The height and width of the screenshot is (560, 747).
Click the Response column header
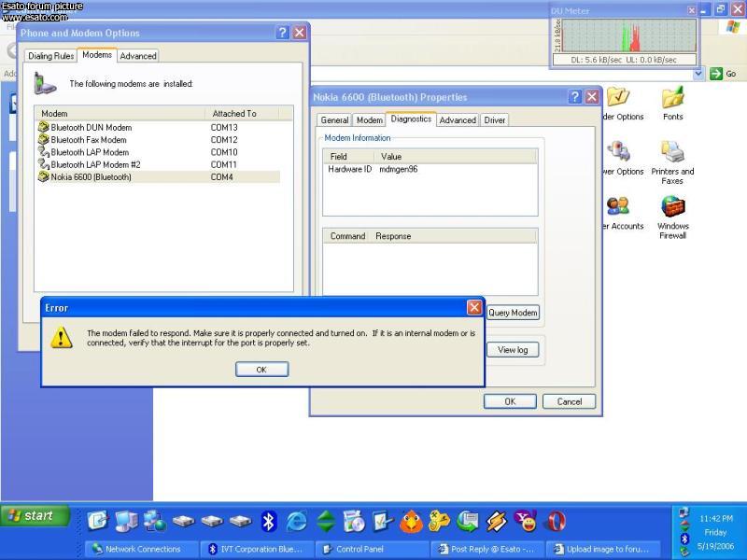click(x=453, y=236)
